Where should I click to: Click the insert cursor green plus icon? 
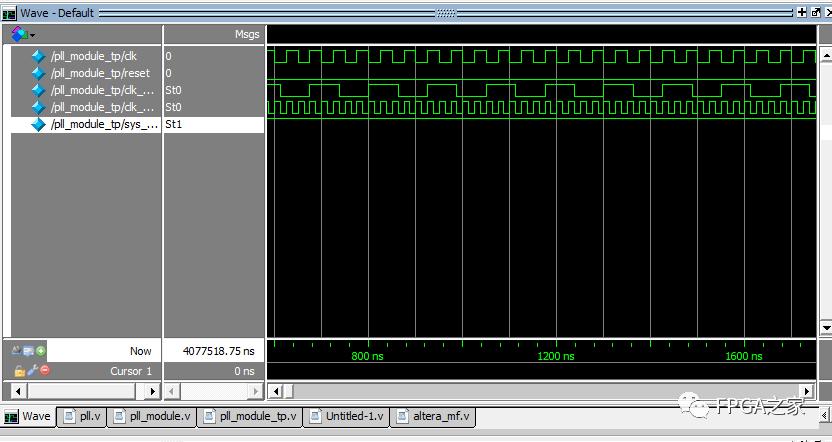41,351
